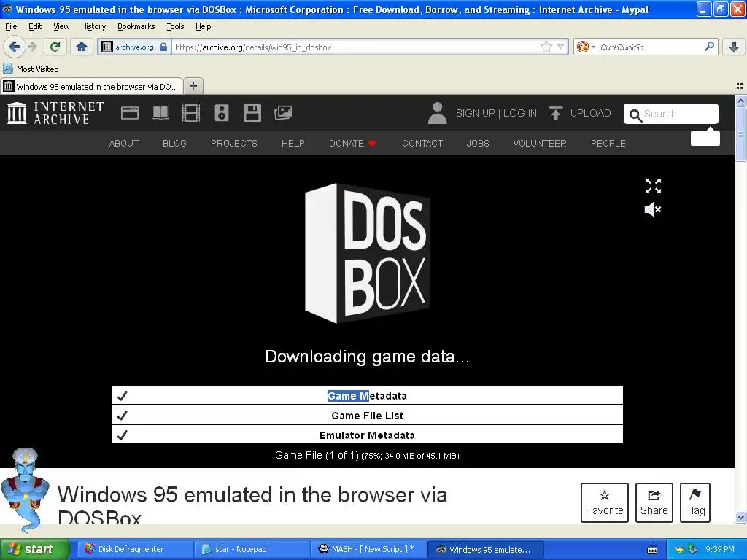Open the Most Visited bookmarks folder
This screenshot has width=747, height=560.
(x=31, y=69)
